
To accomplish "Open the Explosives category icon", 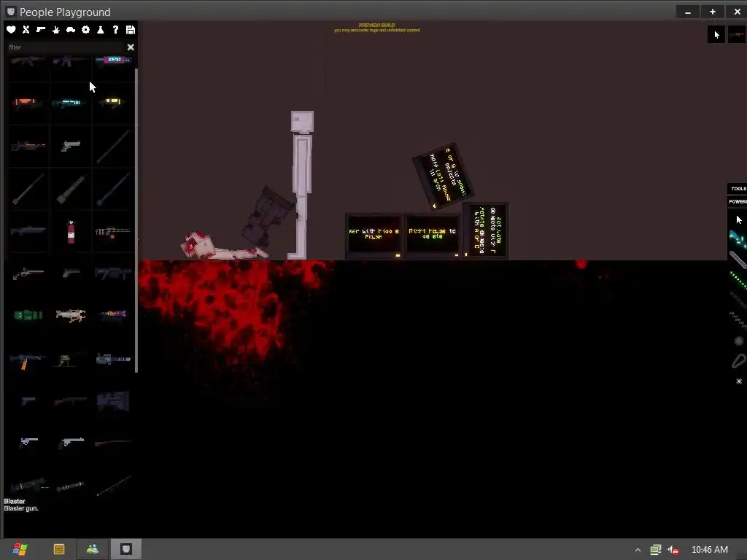I will tap(55, 29).
